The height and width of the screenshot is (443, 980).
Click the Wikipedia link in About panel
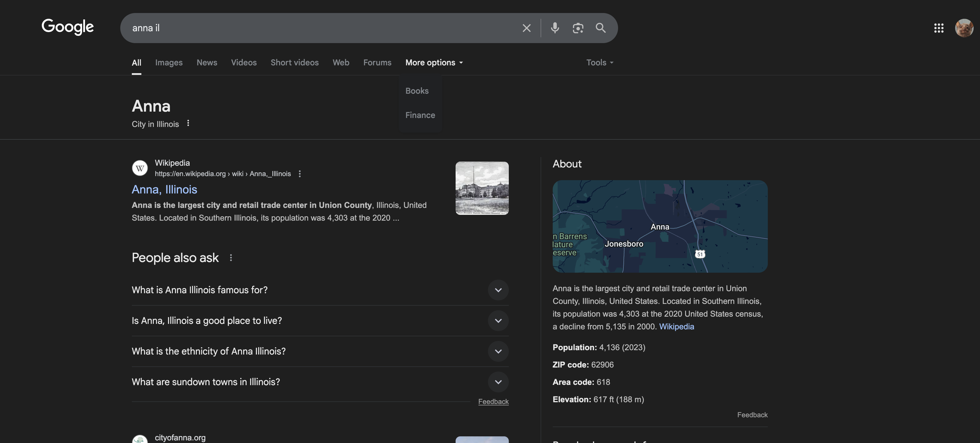click(x=676, y=326)
